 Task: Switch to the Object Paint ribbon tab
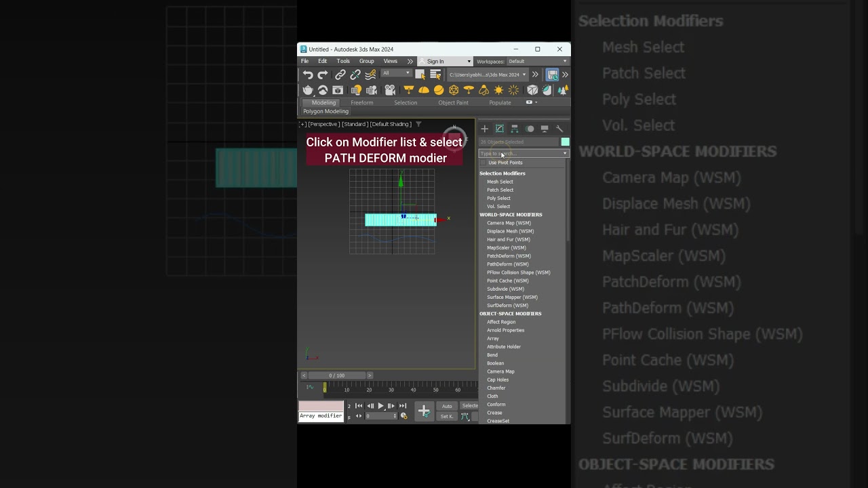coord(453,103)
